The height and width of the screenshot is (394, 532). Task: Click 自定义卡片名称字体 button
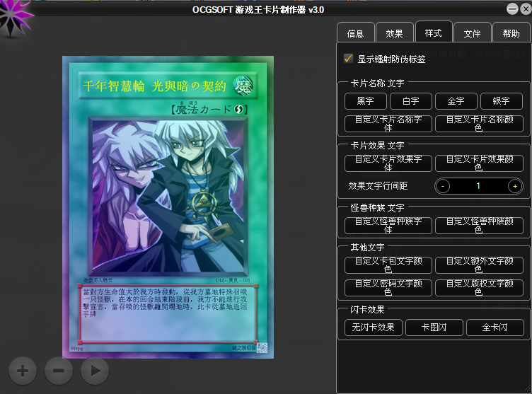tap(388, 124)
